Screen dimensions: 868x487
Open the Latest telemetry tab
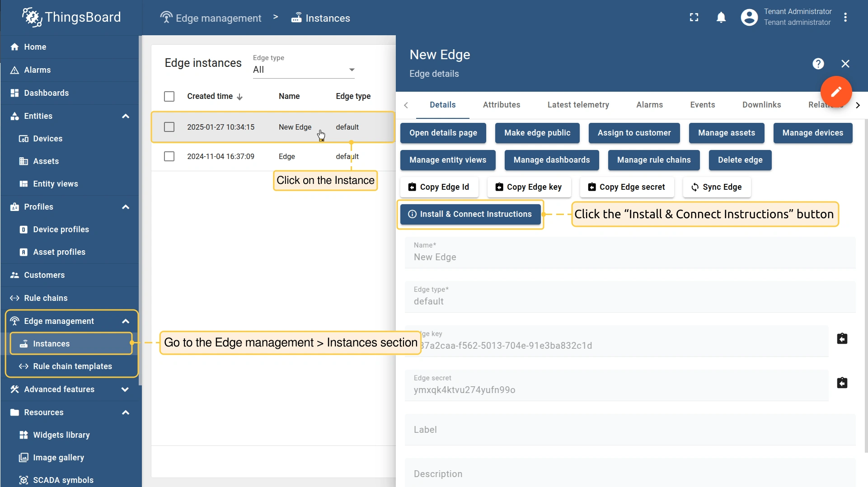coord(578,105)
